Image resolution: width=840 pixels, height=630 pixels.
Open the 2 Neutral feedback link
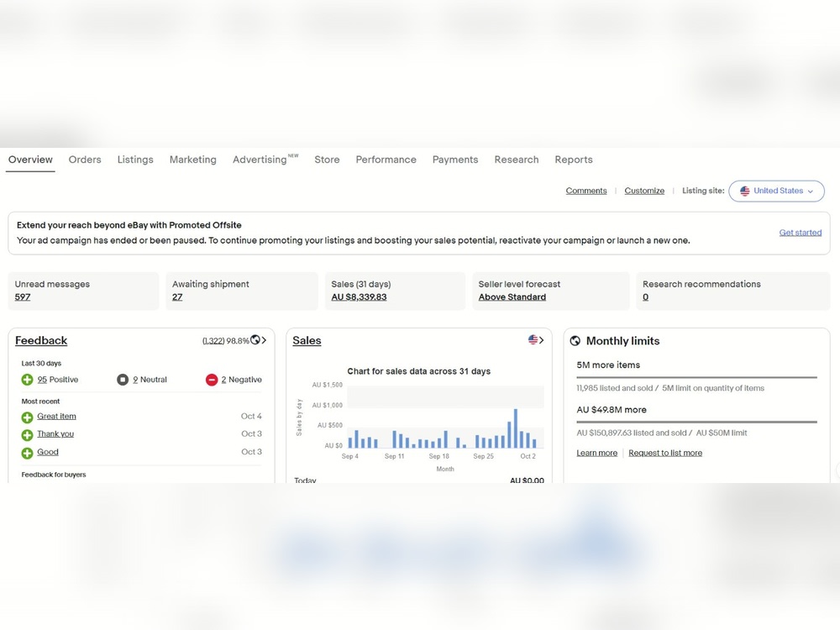pyautogui.click(x=150, y=380)
